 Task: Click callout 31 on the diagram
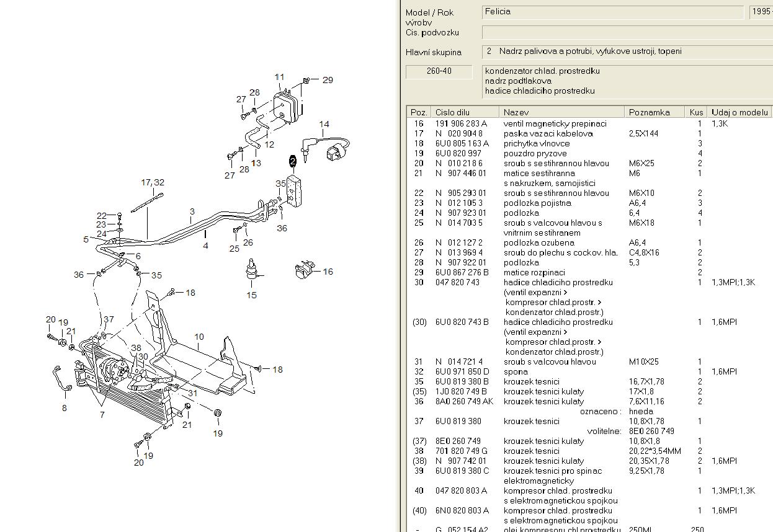click(x=192, y=393)
